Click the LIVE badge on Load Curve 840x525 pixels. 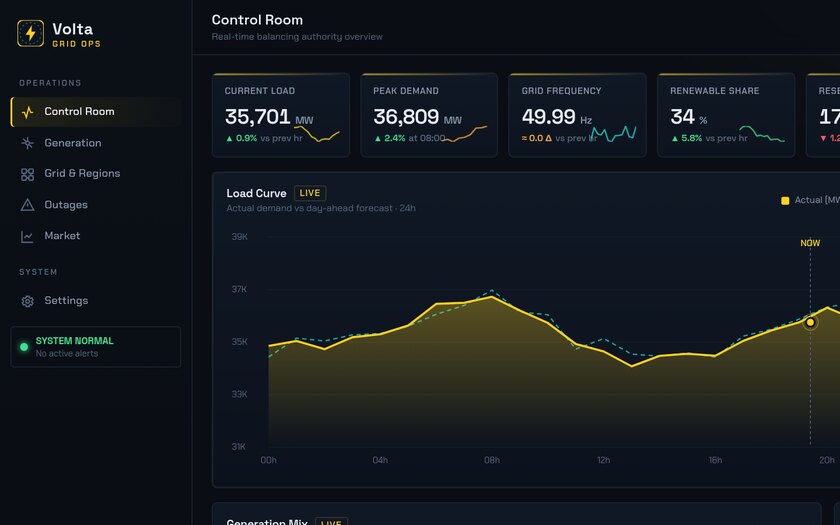310,193
